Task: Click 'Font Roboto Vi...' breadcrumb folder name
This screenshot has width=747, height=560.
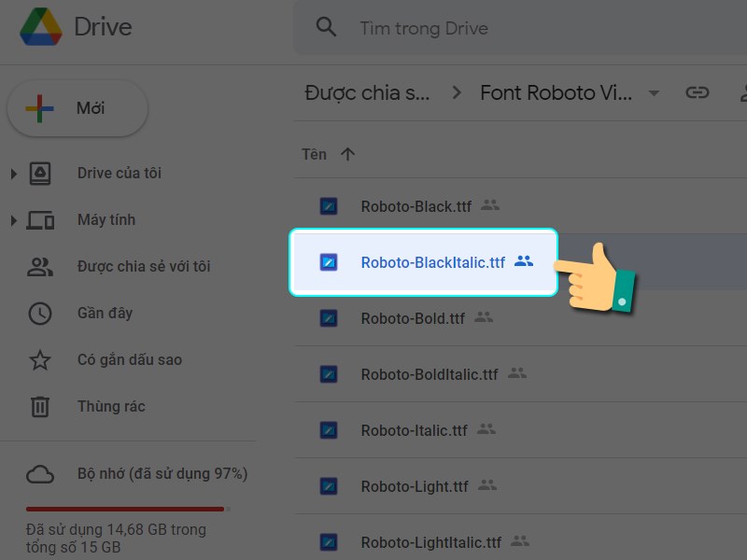Action: [556, 92]
